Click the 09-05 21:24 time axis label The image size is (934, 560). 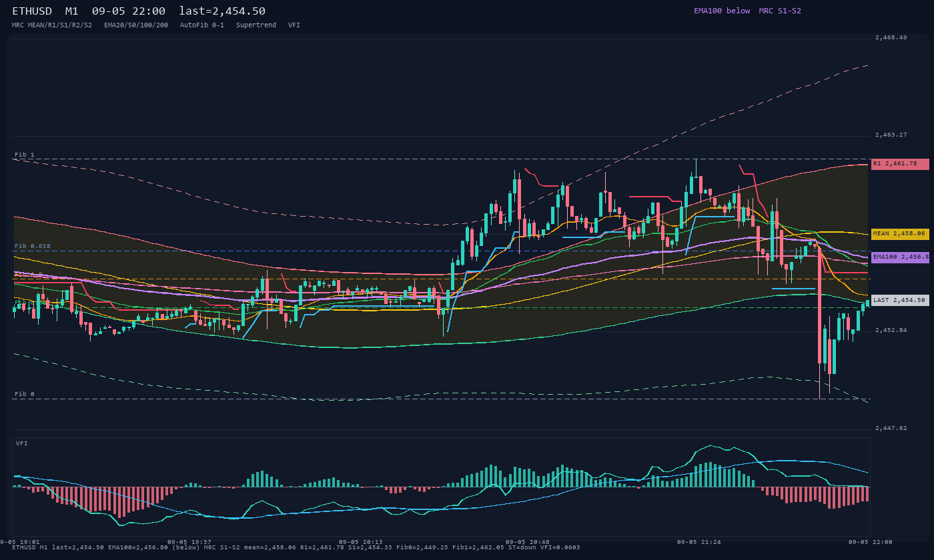[x=699, y=542]
